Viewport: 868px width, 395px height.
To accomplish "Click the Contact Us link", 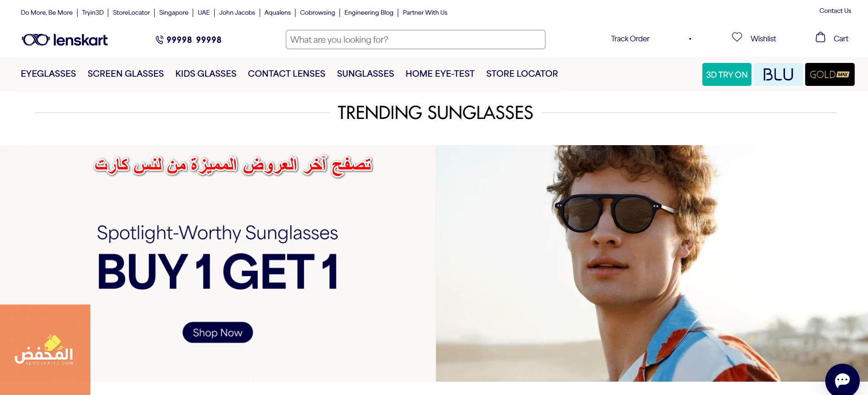I will tap(835, 11).
